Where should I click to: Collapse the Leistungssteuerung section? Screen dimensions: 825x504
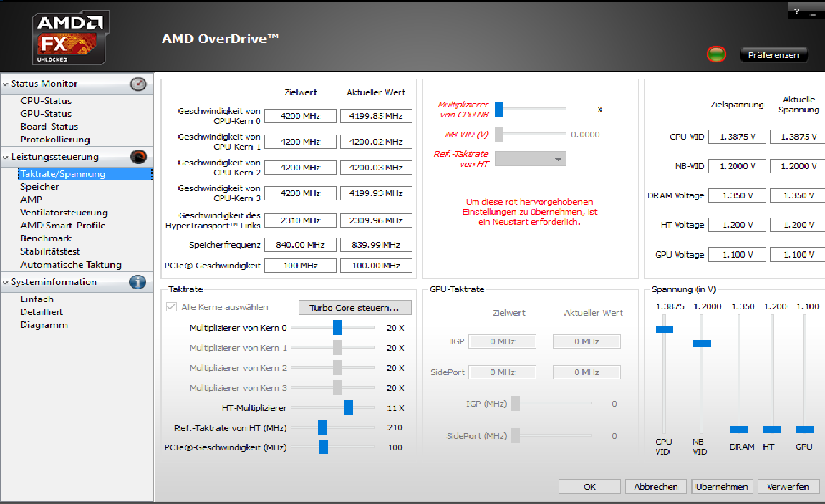tap(6, 157)
